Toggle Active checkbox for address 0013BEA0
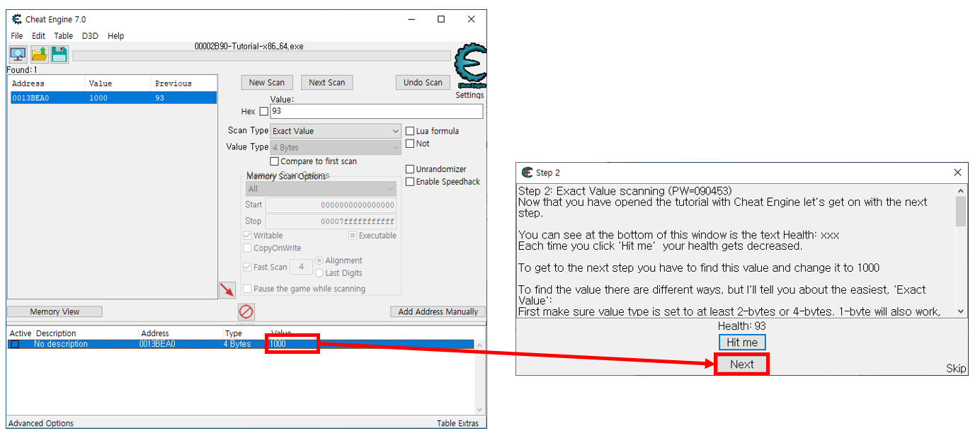This screenshot has height=443, width=980. 14,344
